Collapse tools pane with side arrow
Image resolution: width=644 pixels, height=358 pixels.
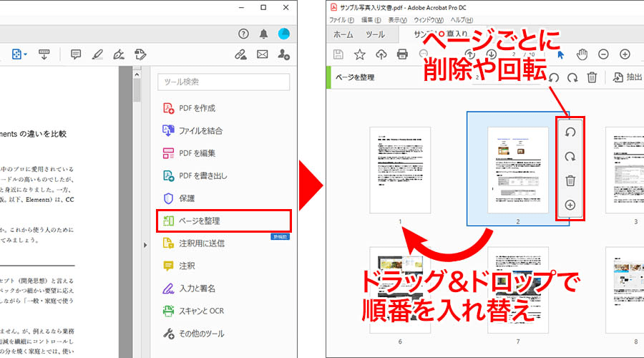[145, 245]
